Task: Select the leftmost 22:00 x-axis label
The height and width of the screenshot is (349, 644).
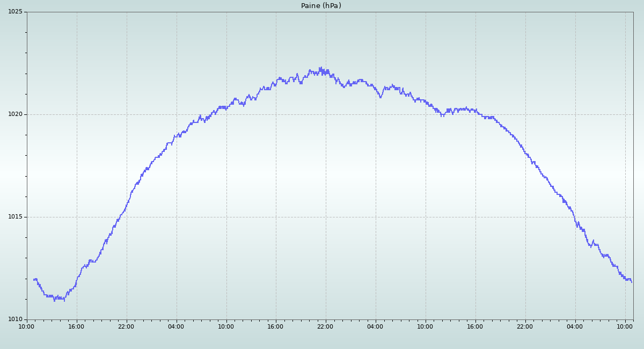Action: click(126, 326)
